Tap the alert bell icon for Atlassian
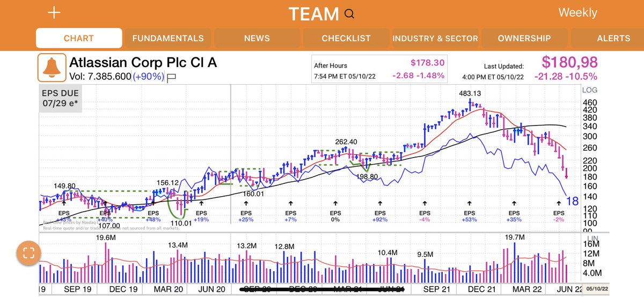Screen dimensions: 644x297 click(52, 68)
